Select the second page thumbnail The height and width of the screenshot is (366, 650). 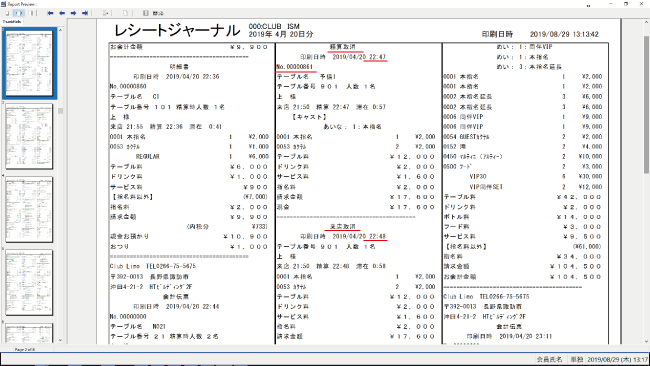point(29,136)
